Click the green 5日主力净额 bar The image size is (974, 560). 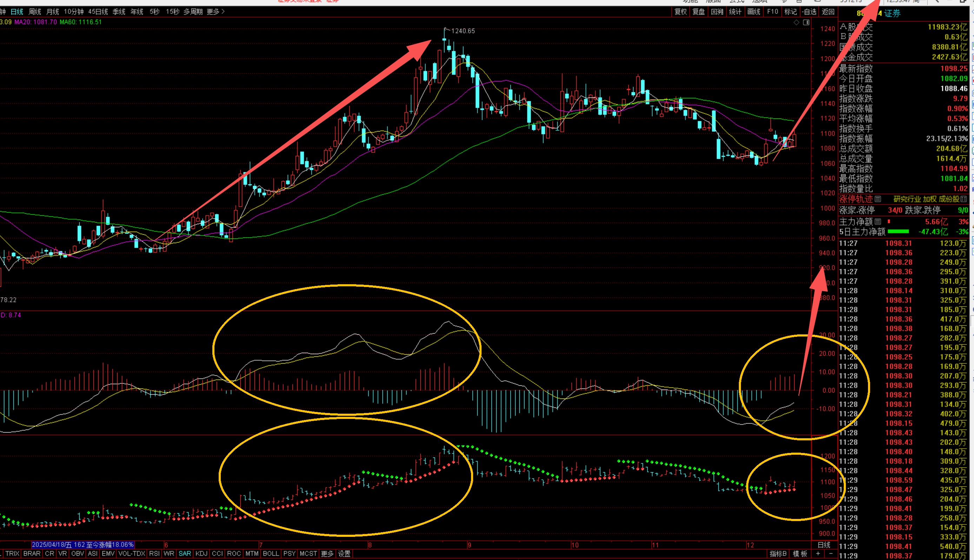tap(898, 232)
